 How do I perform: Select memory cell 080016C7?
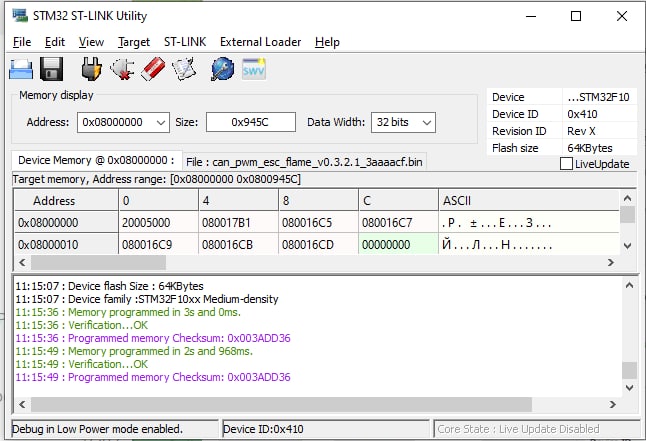(398, 223)
